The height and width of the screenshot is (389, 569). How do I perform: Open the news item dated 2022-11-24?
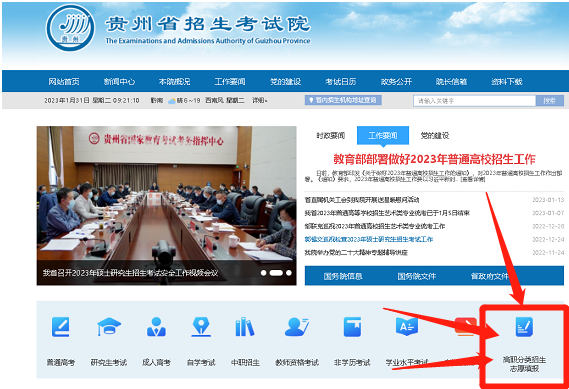[356, 253]
